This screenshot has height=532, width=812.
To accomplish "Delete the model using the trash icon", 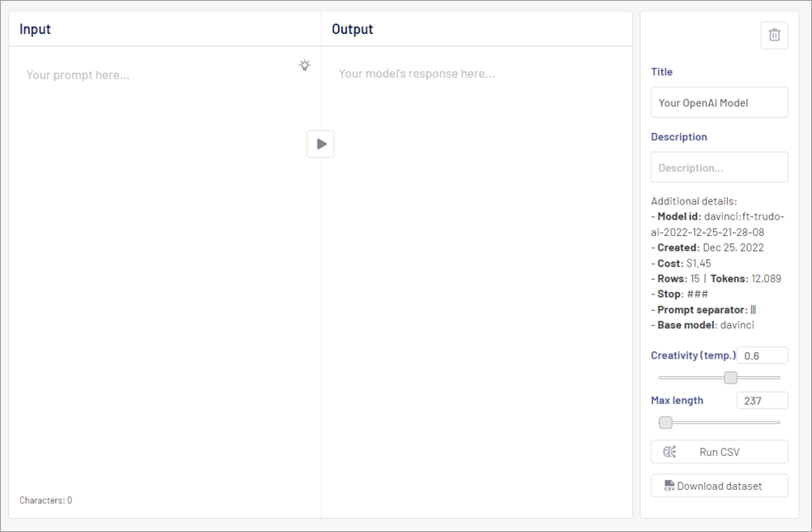I will [774, 35].
